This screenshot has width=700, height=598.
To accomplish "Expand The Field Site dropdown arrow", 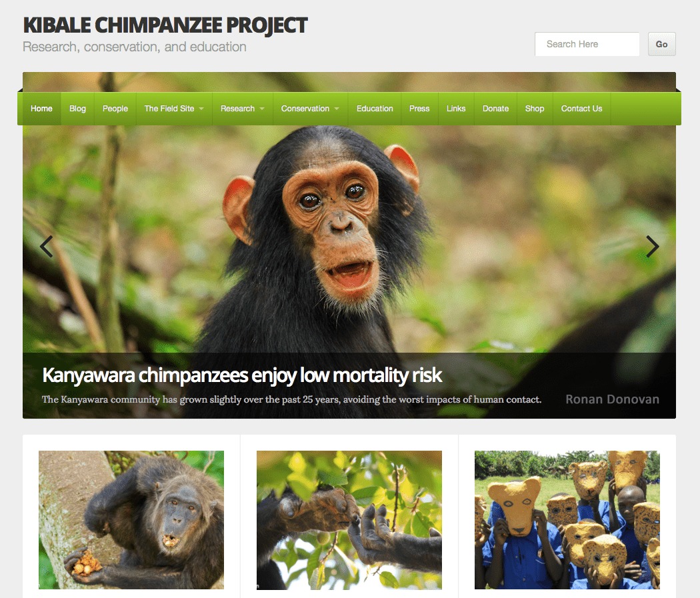I will (201, 109).
